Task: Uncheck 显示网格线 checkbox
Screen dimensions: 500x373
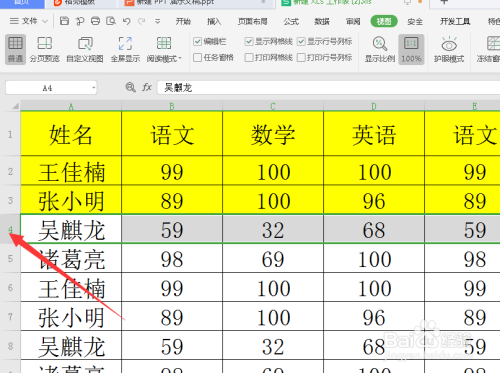Action: click(x=249, y=41)
